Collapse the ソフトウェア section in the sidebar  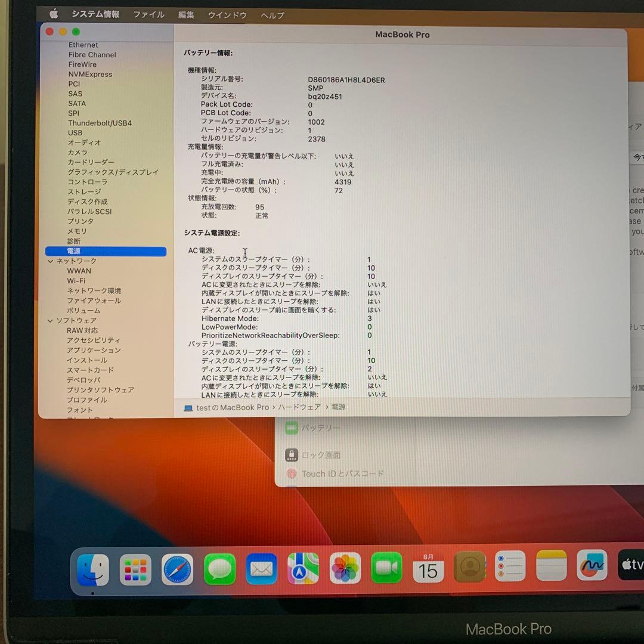[x=50, y=320]
